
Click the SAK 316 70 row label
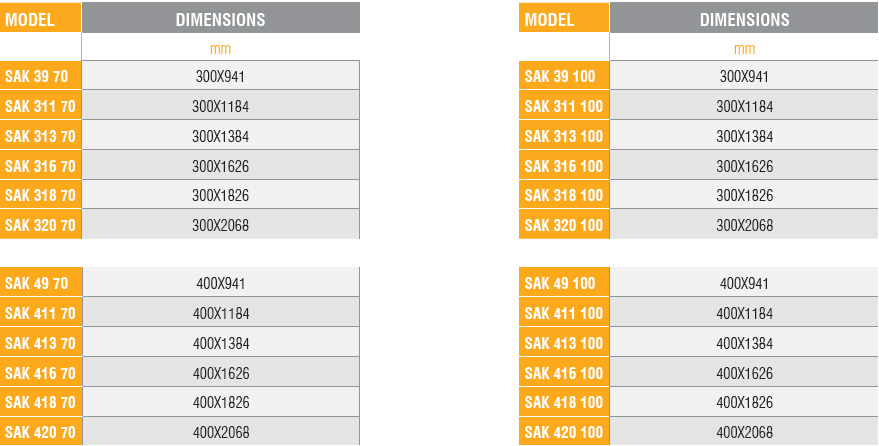[x=40, y=166]
